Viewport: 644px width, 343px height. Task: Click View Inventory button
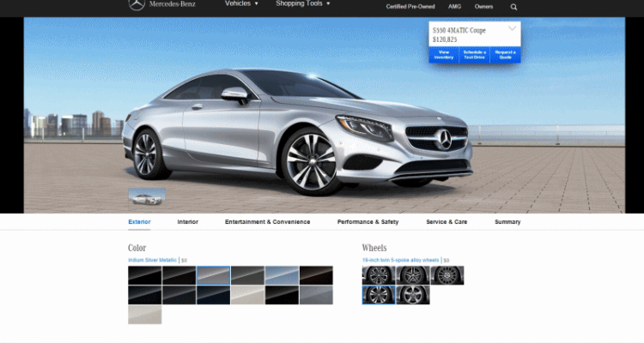point(444,55)
